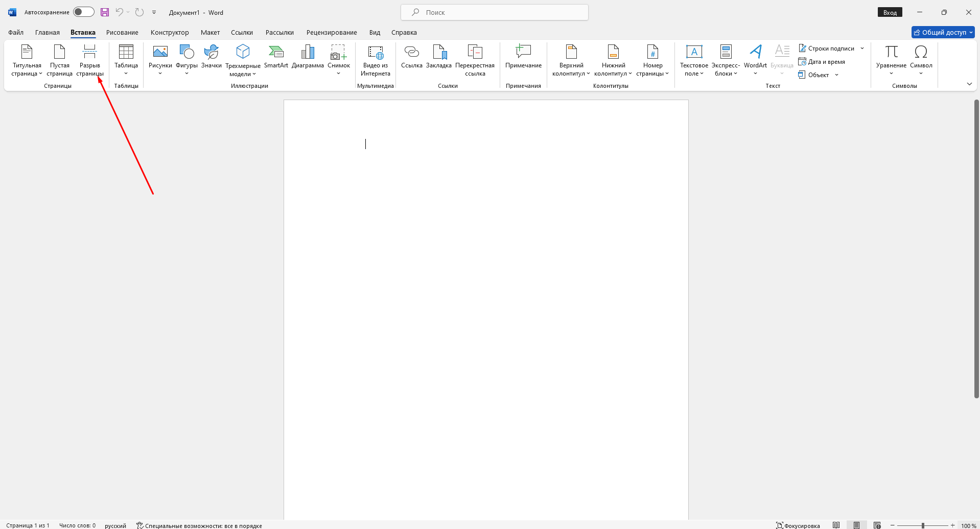Open the SmartArt graphic tool
This screenshot has width=980, height=529.
coord(276,57)
